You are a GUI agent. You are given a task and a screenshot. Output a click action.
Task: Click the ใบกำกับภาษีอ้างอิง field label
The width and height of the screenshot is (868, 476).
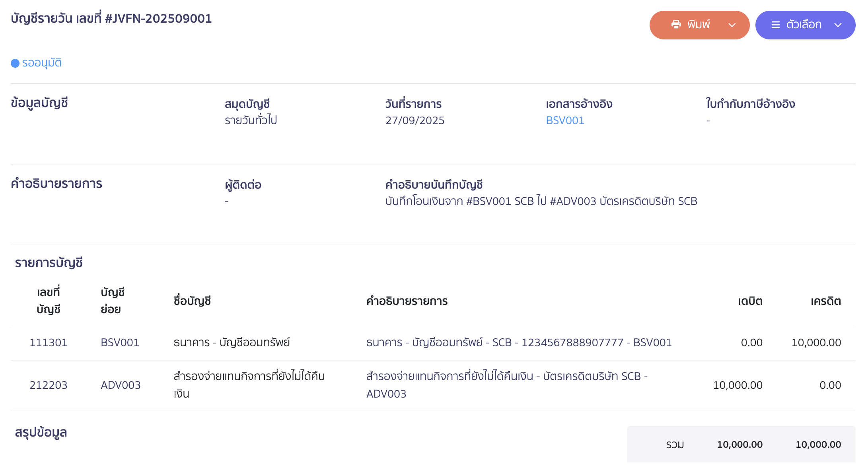[750, 103]
